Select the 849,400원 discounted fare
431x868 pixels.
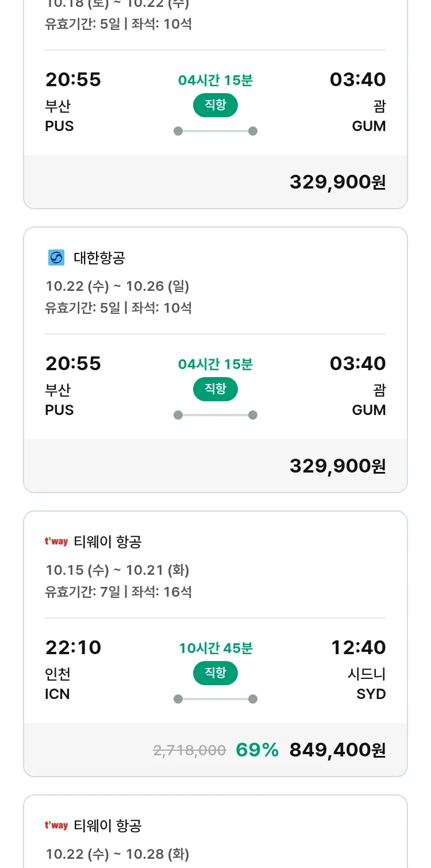tap(337, 750)
